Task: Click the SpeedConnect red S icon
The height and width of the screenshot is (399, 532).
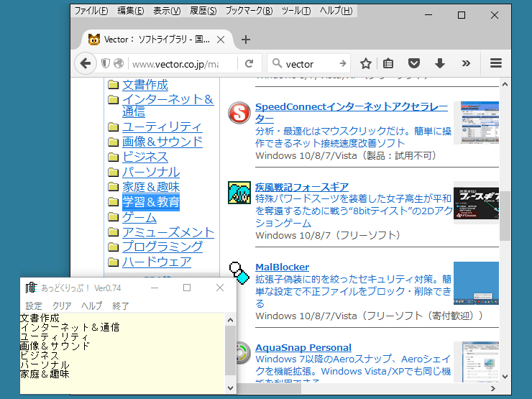Action: click(239, 113)
